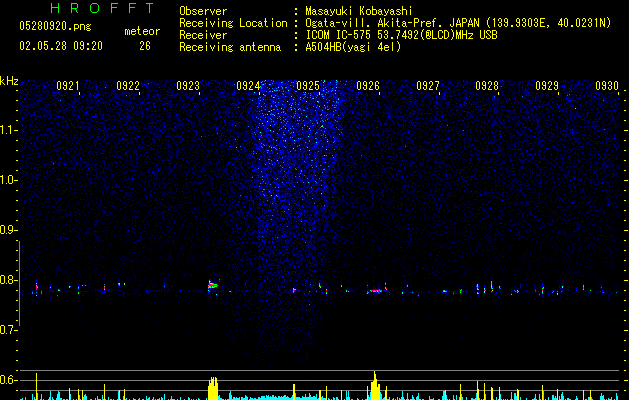This screenshot has width=629, height=400.
Task: Click the Observer label
Action: point(203,11)
